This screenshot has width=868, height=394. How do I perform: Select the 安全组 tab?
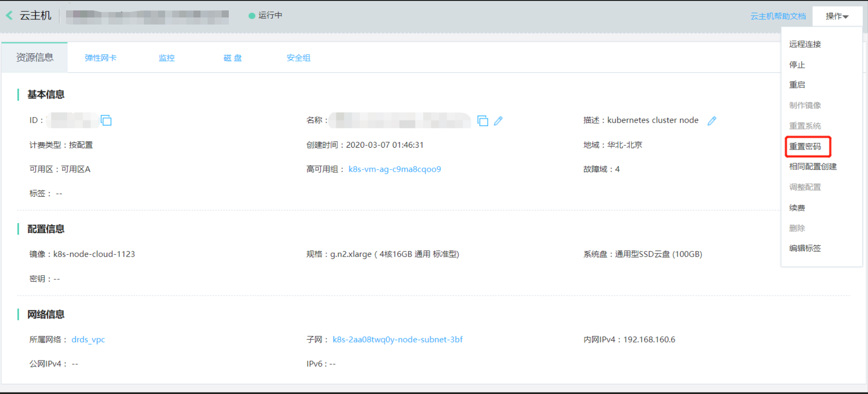(x=299, y=58)
